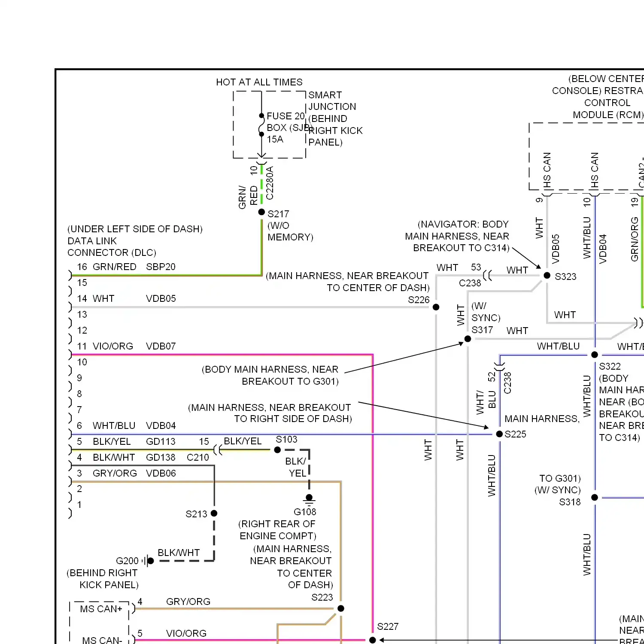Click "VDB04" on DLC pin 6 row
This screenshot has width=644, height=644.
161,425
